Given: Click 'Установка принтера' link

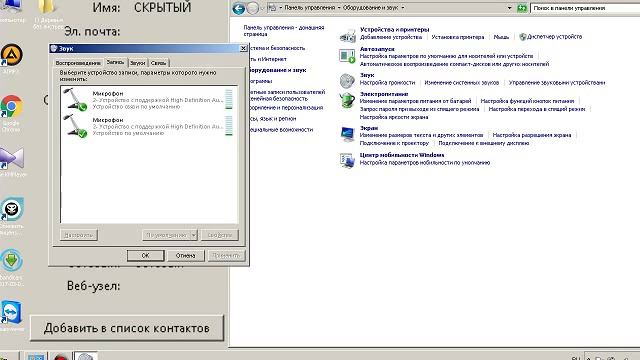Looking at the screenshot, I should click(458, 37).
